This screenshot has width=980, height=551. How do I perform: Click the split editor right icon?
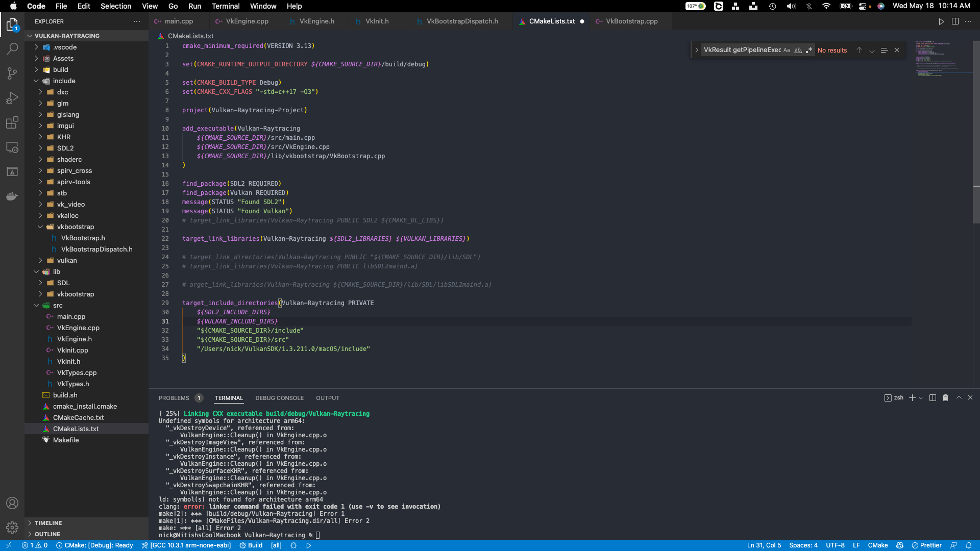pyautogui.click(x=955, y=21)
